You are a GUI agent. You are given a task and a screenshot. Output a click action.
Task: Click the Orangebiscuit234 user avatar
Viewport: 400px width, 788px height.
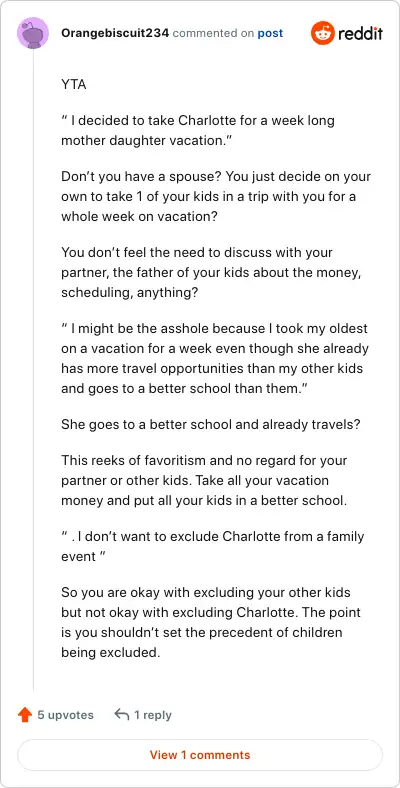(33, 33)
